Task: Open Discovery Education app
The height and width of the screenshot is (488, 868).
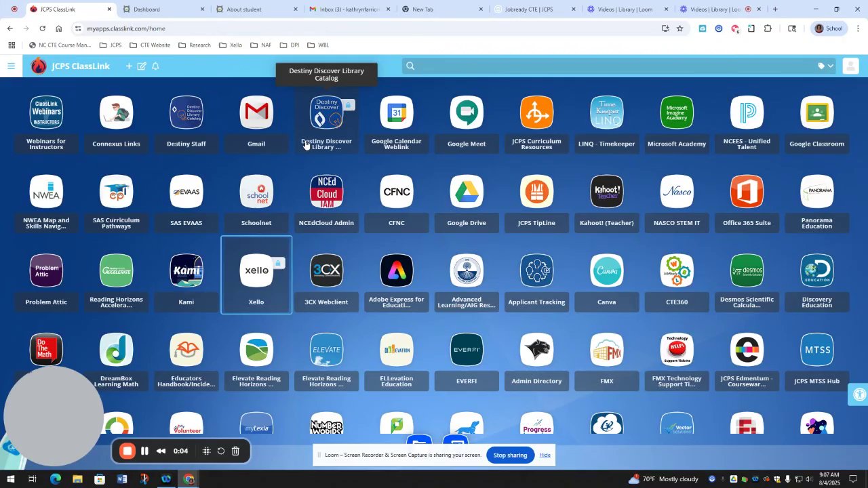Action: [x=817, y=281]
